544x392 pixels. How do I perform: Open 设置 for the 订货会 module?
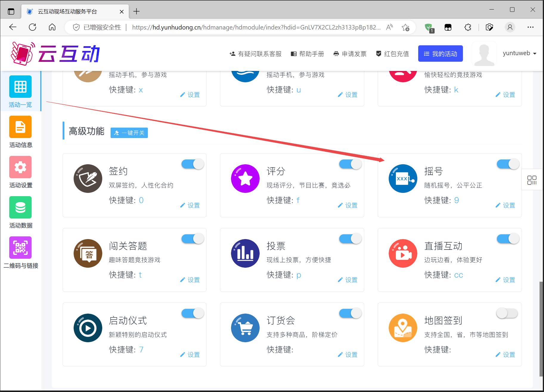tap(348, 354)
